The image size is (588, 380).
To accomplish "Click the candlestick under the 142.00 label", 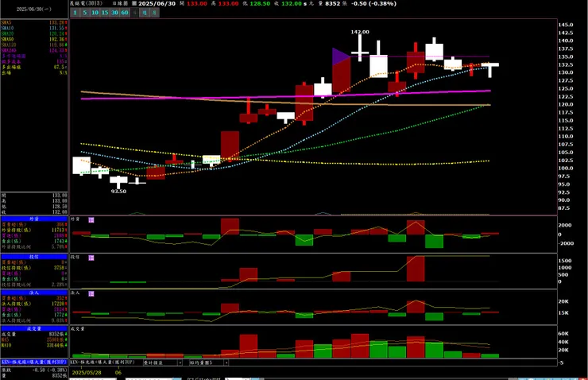I will click(360, 48).
